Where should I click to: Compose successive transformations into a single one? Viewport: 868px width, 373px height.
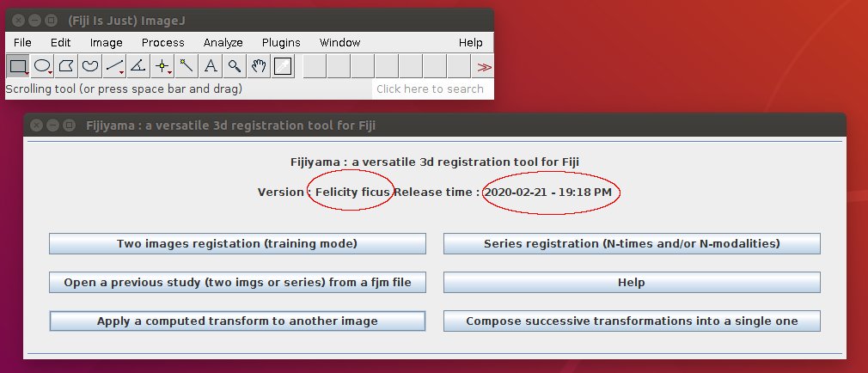[x=632, y=321]
